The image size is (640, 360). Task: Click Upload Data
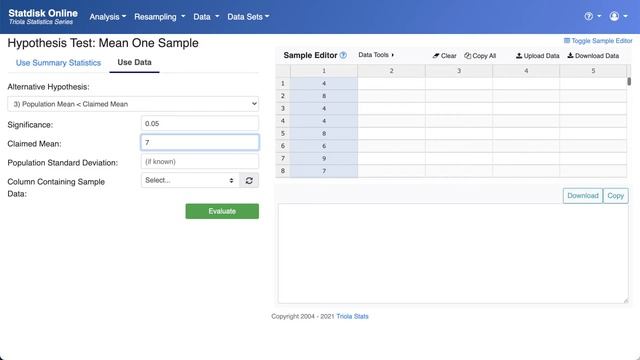tap(538, 56)
